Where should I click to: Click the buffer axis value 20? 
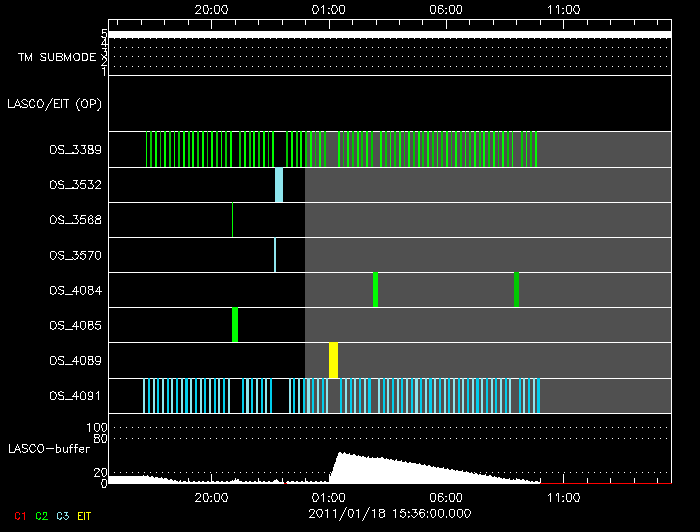click(100, 473)
